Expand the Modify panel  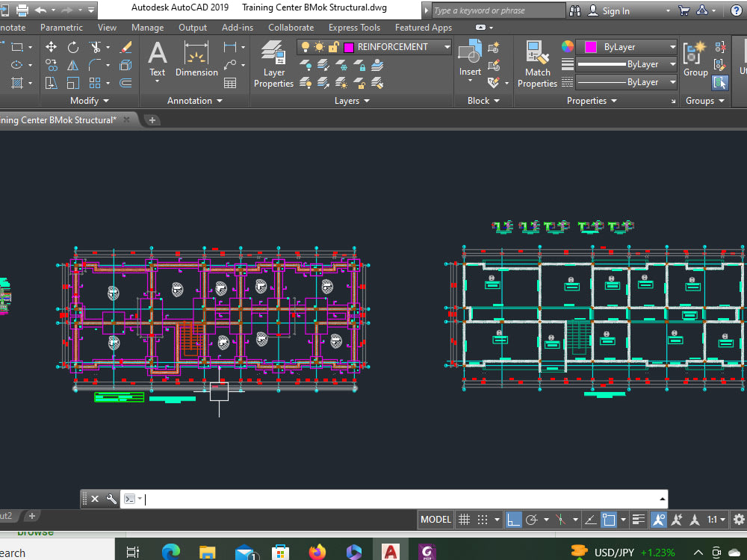tap(88, 100)
